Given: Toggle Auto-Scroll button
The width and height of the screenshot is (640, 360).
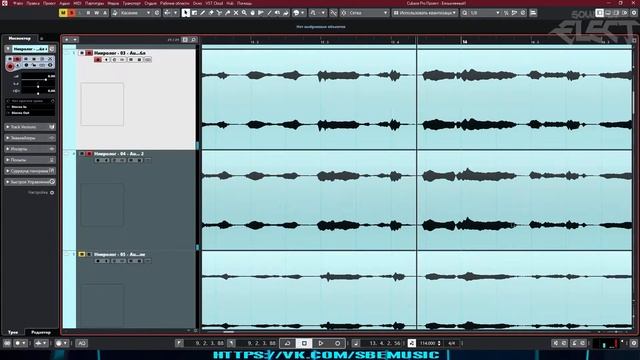Looking at the screenshot, I should (167, 13).
